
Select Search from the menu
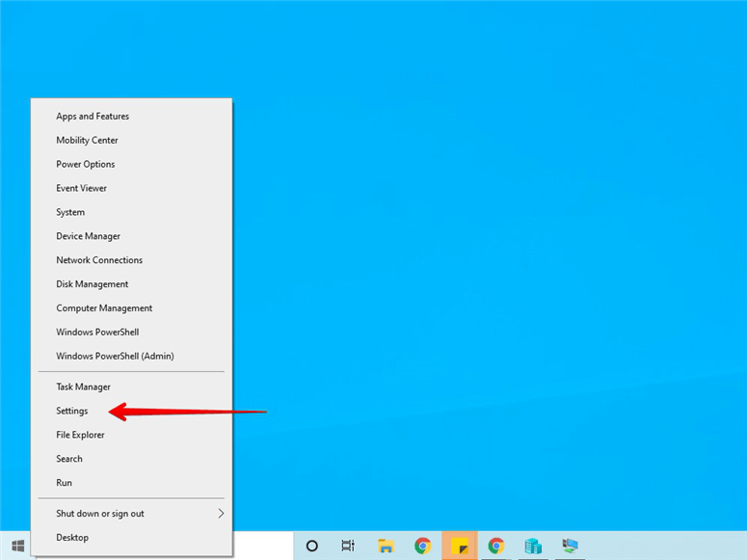[131, 459]
